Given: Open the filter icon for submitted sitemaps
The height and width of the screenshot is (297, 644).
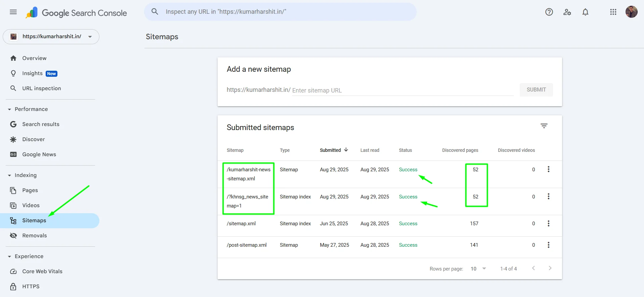Looking at the screenshot, I should pyautogui.click(x=544, y=126).
